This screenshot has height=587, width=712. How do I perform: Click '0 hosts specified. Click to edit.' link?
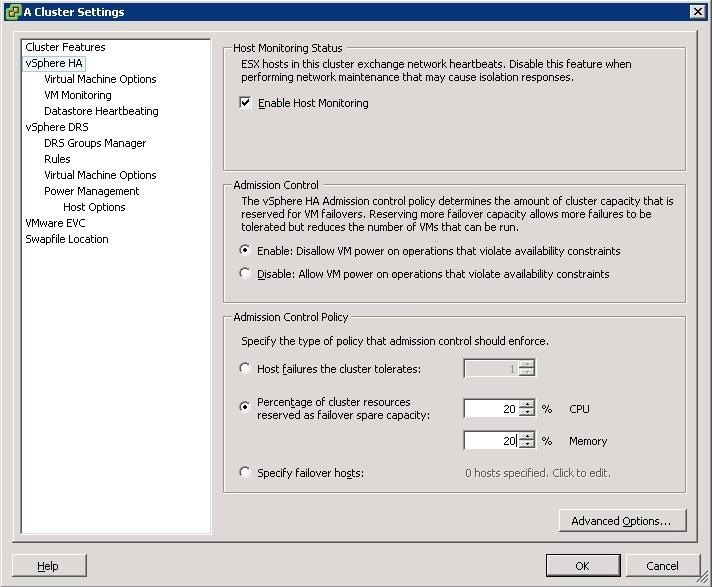coord(538,473)
